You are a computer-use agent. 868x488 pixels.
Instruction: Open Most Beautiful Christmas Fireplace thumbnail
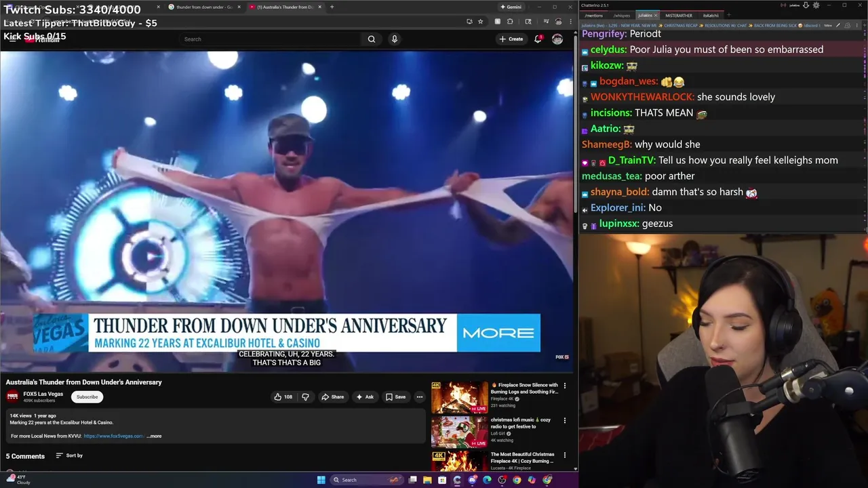point(459,462)
